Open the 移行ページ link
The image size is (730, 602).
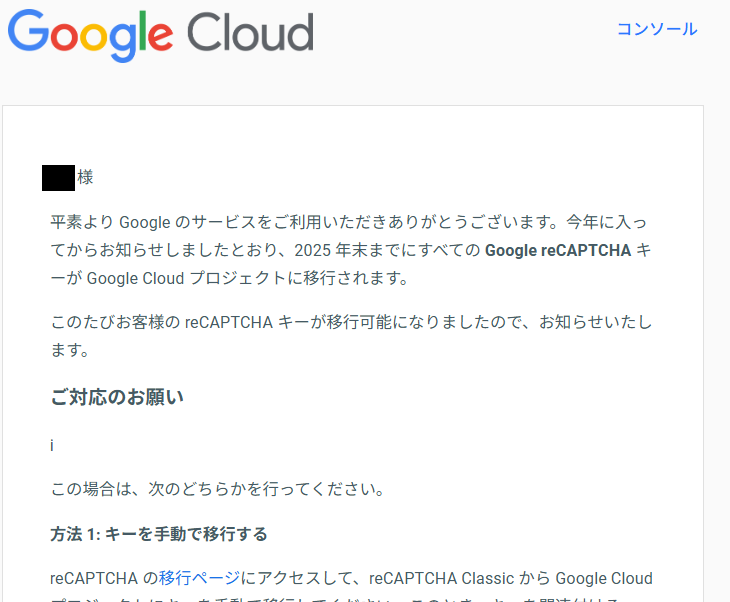coord(199,578)
